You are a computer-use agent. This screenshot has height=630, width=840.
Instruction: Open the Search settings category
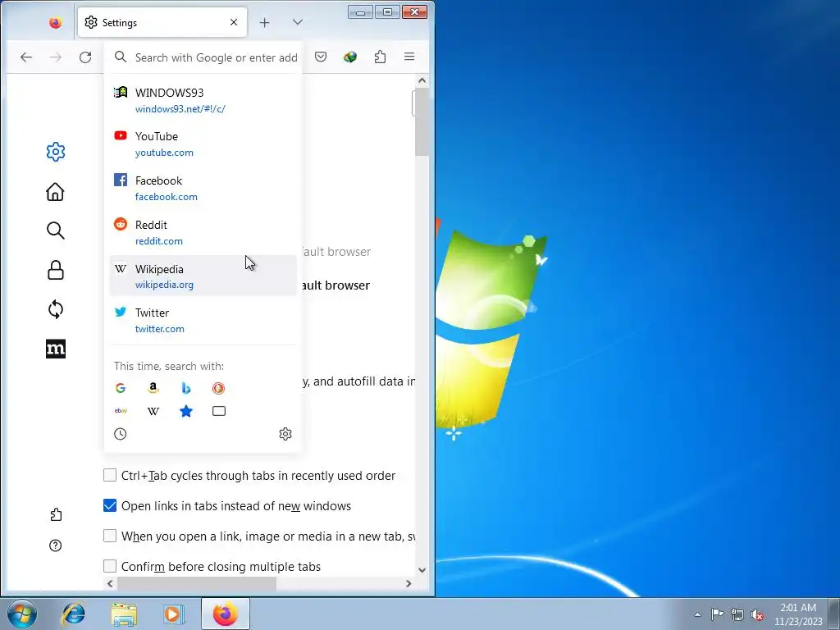(x=56, y=231)
